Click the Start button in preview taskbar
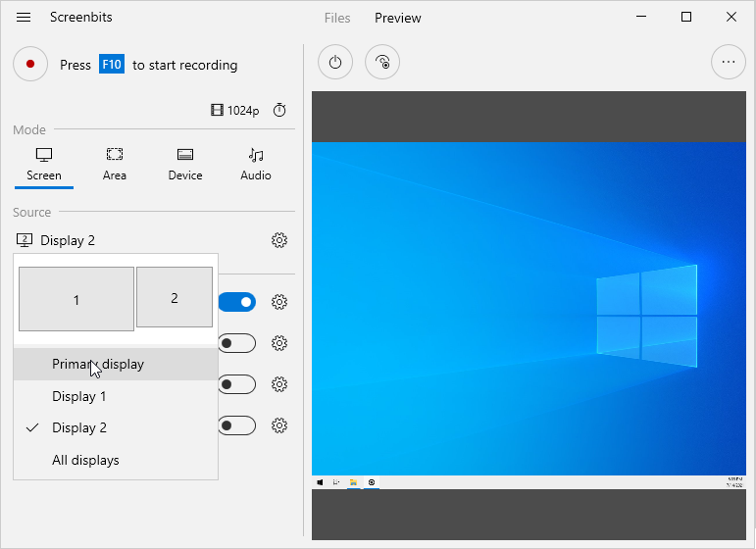The height and width of the screenshot is (549, 756). tap(320, 482)
